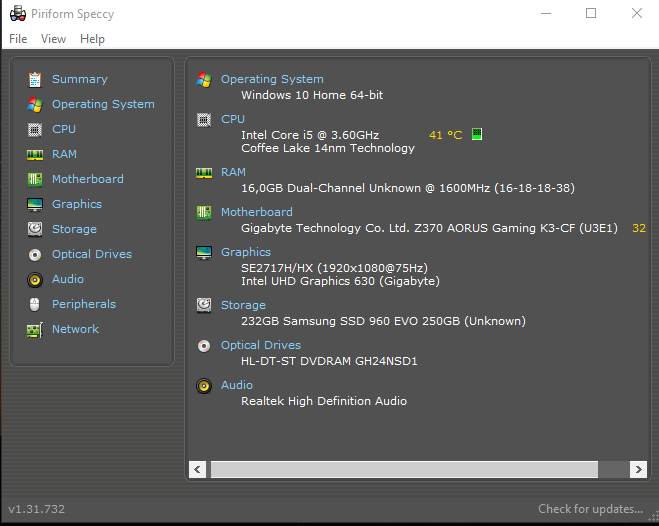
Task: Click the Audio heading link in summary
Action: click(x=237, y=385)
